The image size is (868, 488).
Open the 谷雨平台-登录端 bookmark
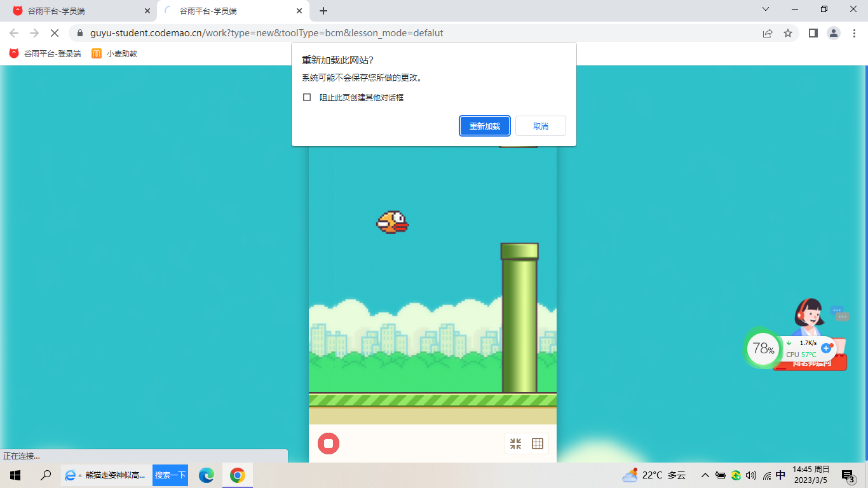pos(45,54)
